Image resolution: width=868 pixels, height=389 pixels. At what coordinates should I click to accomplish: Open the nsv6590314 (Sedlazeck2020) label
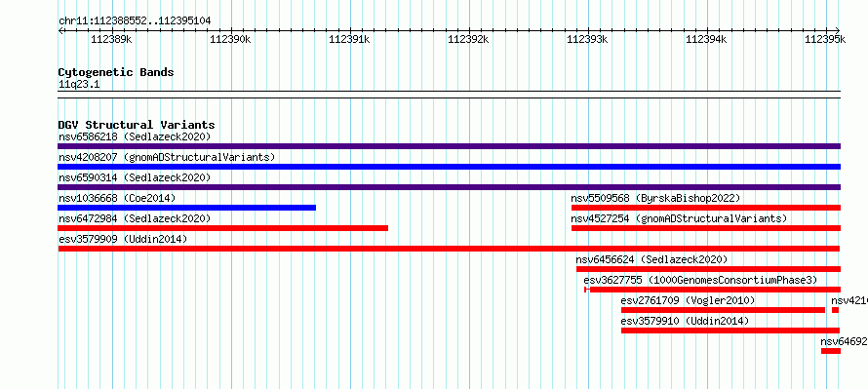pos(135,177)
